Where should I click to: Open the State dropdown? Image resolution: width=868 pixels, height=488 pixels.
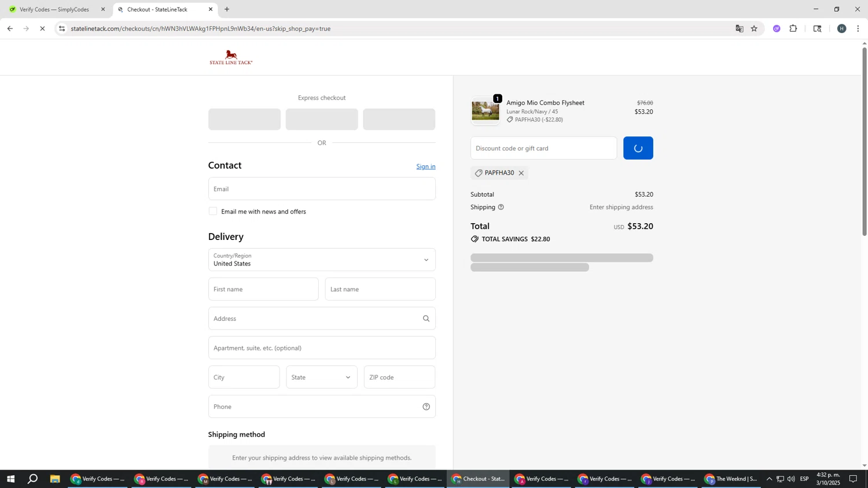pos(322,378)
